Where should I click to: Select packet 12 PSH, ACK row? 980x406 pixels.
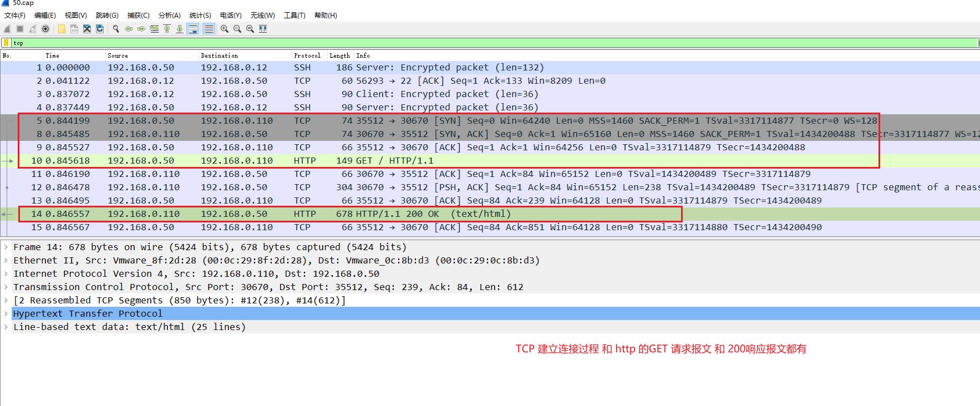click(x=490, y=187)
